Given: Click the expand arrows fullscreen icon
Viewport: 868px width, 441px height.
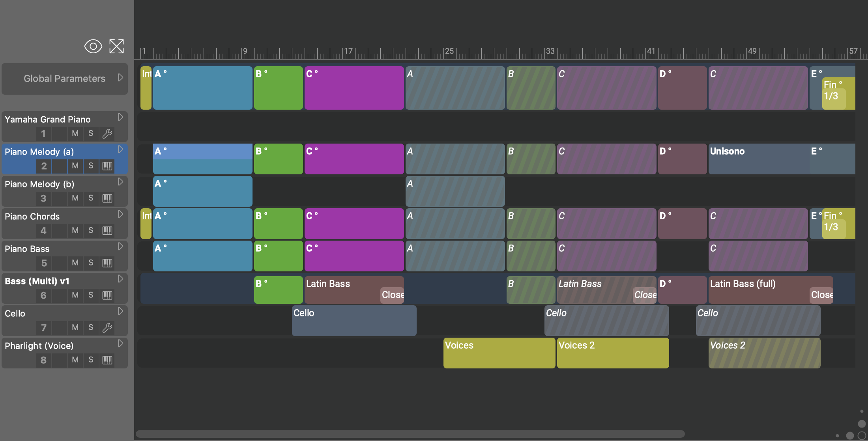Looking at the screenshot, I should pos(116,47).
